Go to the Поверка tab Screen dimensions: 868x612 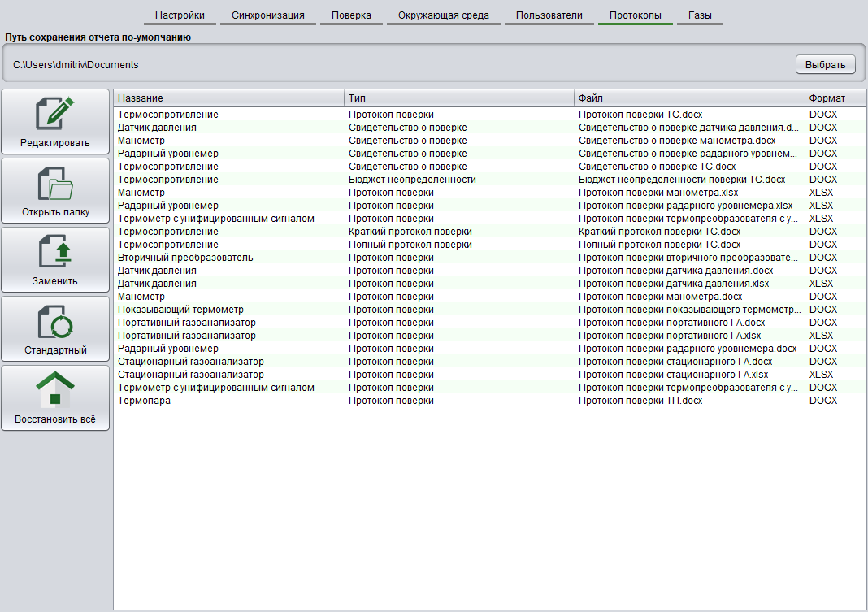tap(351, 15)
